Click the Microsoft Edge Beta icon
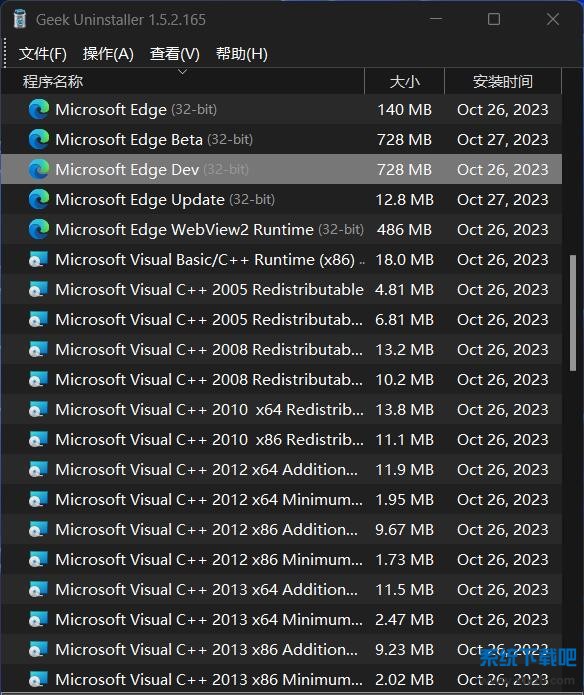The height and width of the screenshot is (695, 584). (x=39, y=140)
